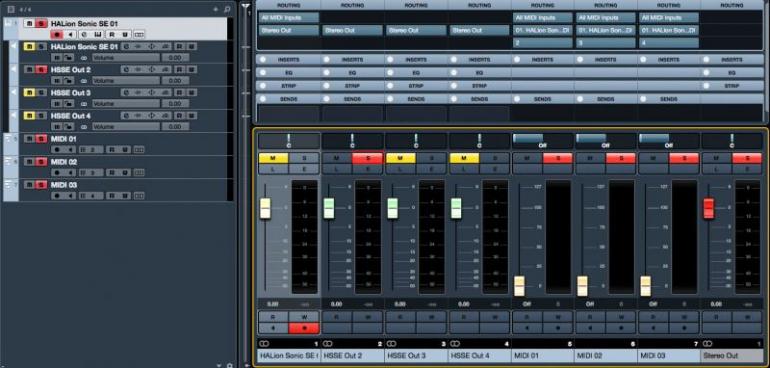Select the Stereo Out channel name label in mixer
The height and width of the screenshot is (368, 770).
(732, 355)
